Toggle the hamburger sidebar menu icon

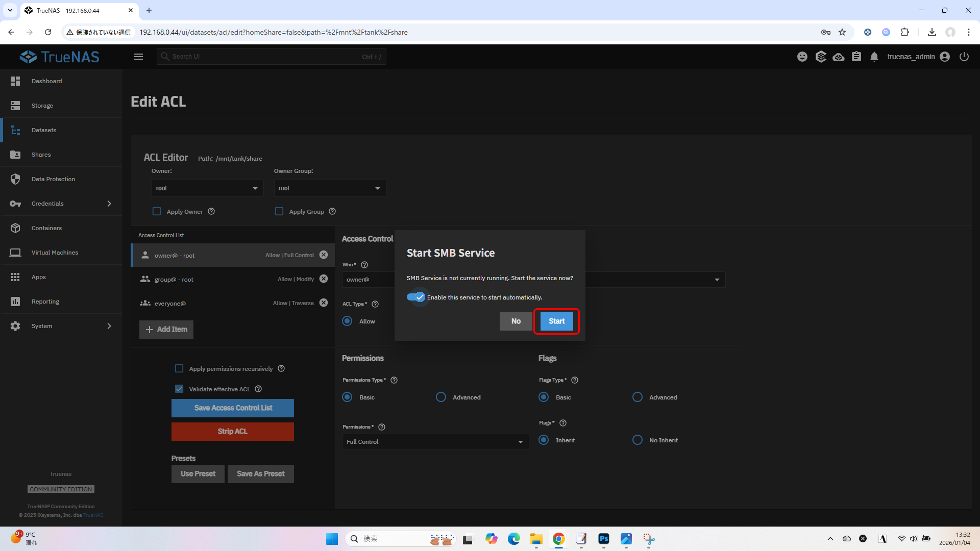138,57
